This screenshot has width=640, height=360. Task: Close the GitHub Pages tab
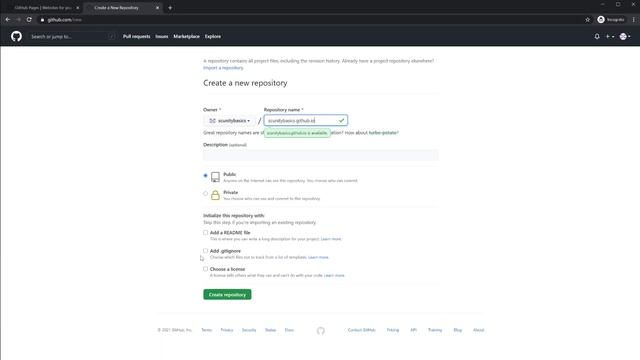pyautogui.click(x=78, y=8)
